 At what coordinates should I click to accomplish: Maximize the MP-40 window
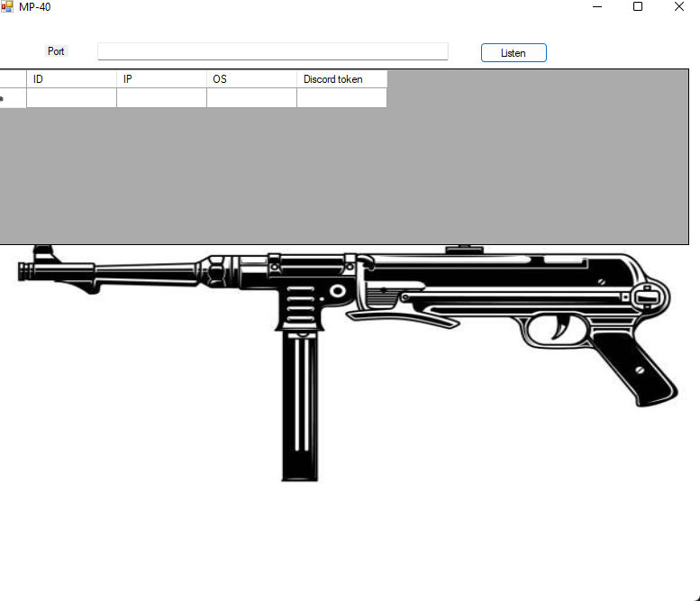tap(638, 6)
